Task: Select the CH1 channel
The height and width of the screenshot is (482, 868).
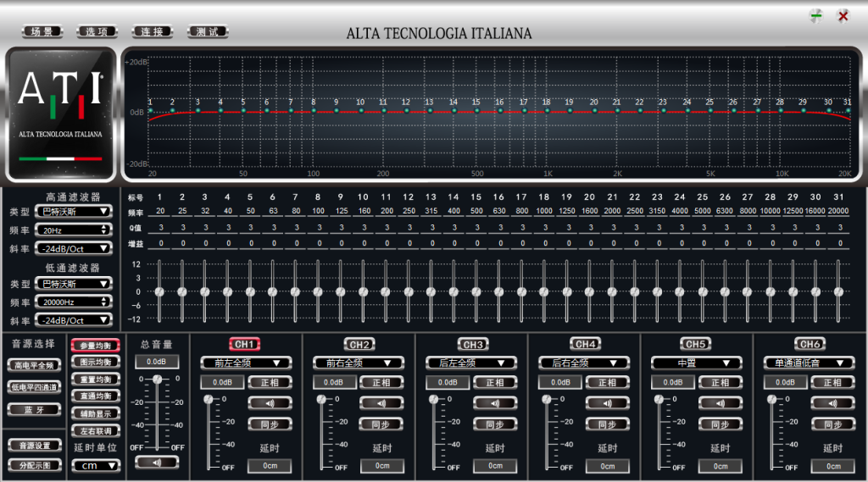Action: click(x=244, y=344)
